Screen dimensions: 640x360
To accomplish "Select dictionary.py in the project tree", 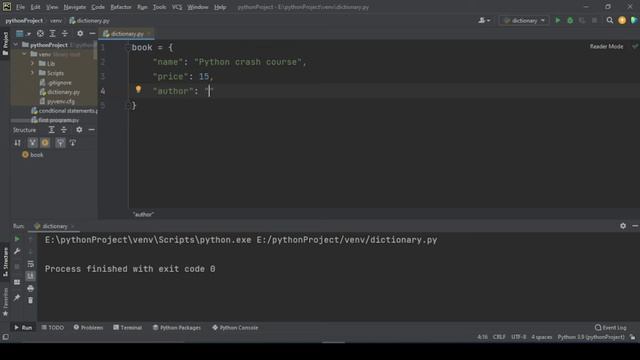I will click(x=60, y=92).
